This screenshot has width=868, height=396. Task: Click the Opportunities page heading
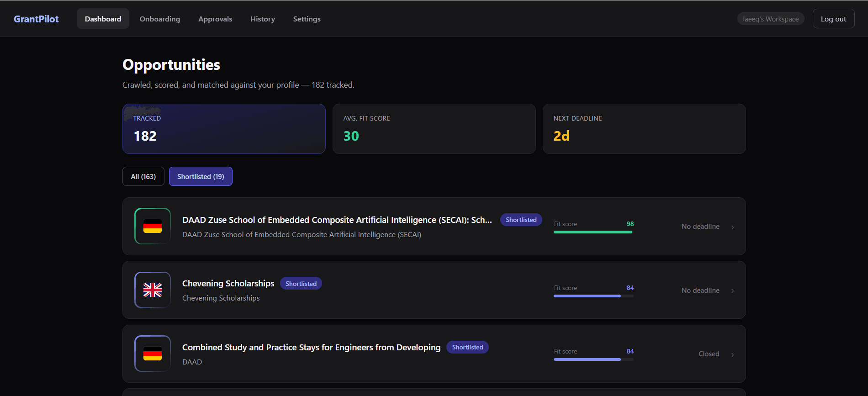(171, 65)
